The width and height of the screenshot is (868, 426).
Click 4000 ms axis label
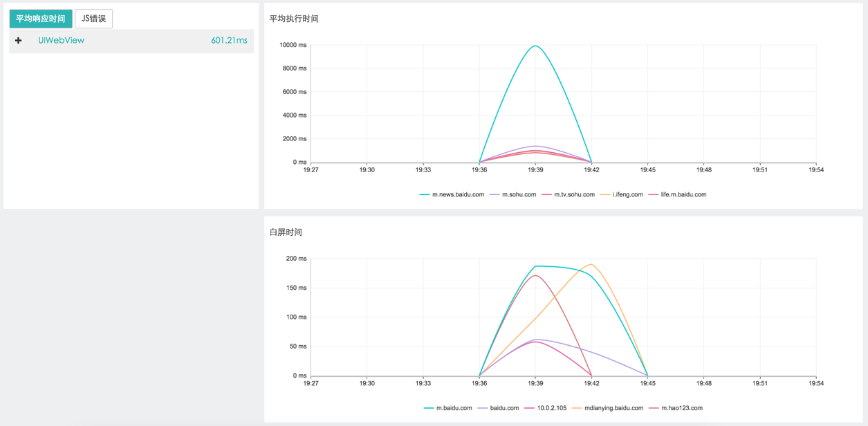pos(295,115)
